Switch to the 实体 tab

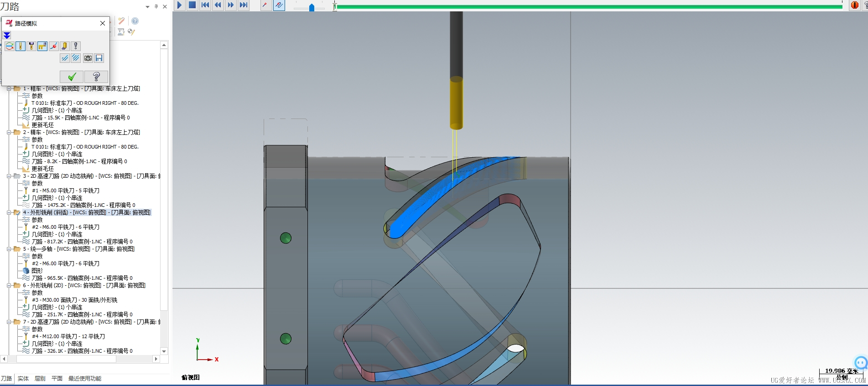tap(23, 378)
